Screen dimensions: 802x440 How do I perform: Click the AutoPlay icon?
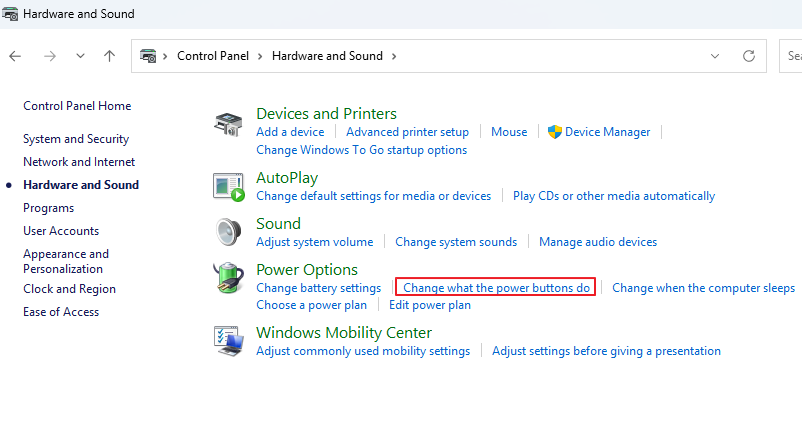tap(229, 186)
